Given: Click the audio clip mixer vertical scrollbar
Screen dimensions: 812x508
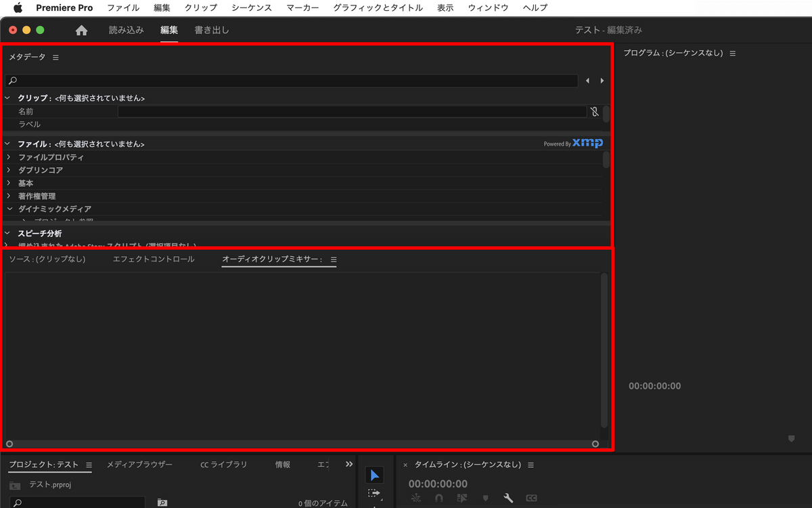Looking at the screenshot, I should point(604,350).
